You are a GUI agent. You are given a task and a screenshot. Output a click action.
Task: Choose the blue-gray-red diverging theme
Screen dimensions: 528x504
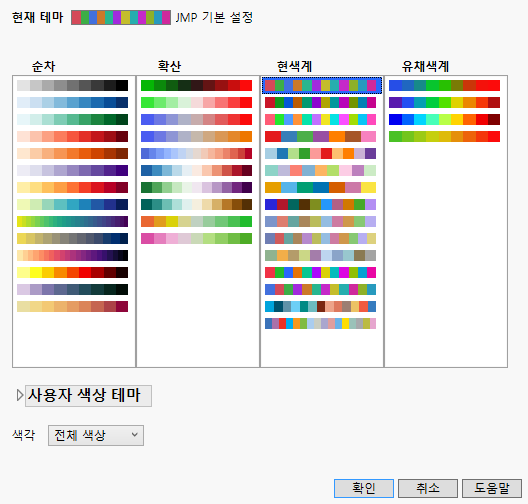tap(196, 120)
